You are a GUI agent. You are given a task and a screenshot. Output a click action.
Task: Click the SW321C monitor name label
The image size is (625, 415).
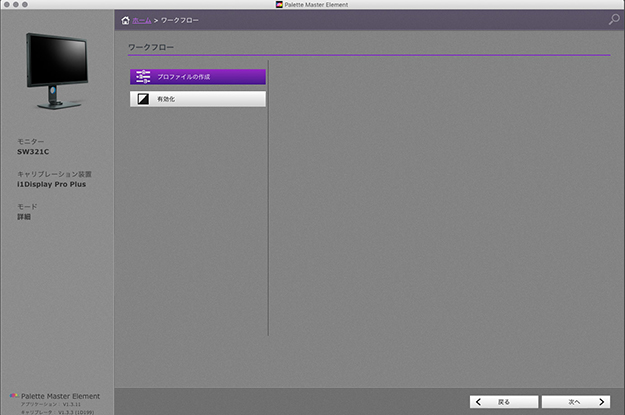32,152
